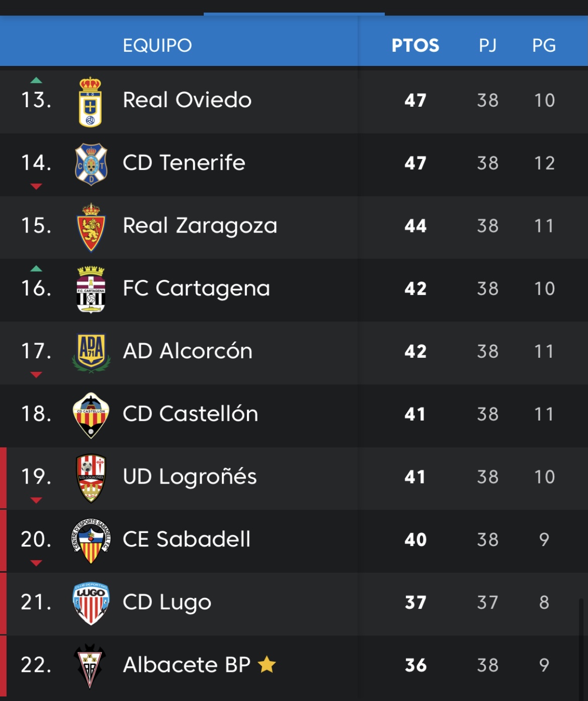The width and height of the screenshot is (588, 701).
Task: Sort by the PJ column header
Action: pyautogui.click(x=487, y=45)
